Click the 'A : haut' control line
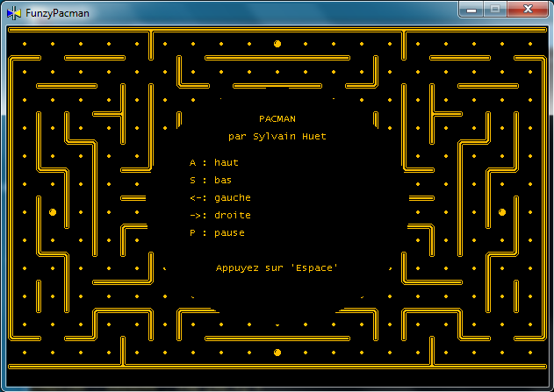The width and height of the screenshot is (554, 392). point(214,162)
